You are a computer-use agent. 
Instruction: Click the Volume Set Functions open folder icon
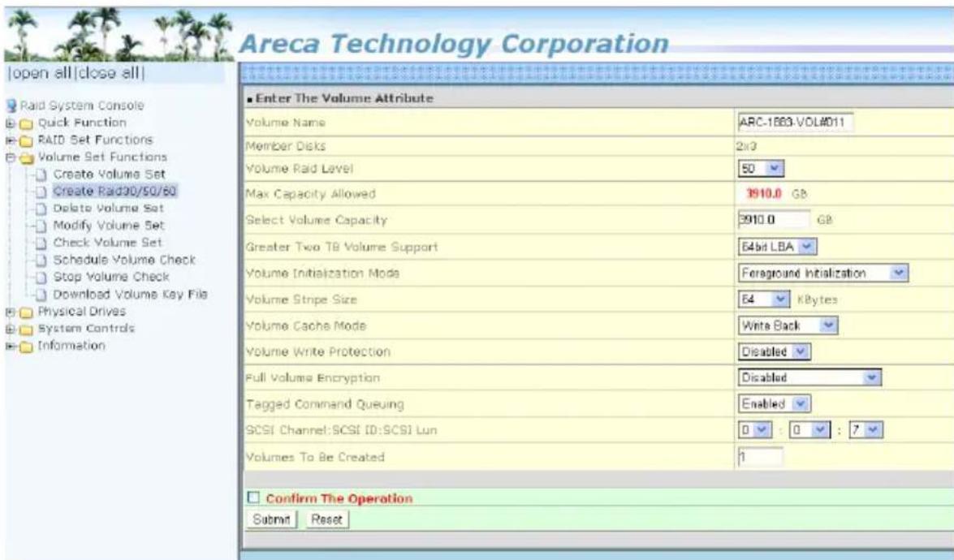[26, 158]
